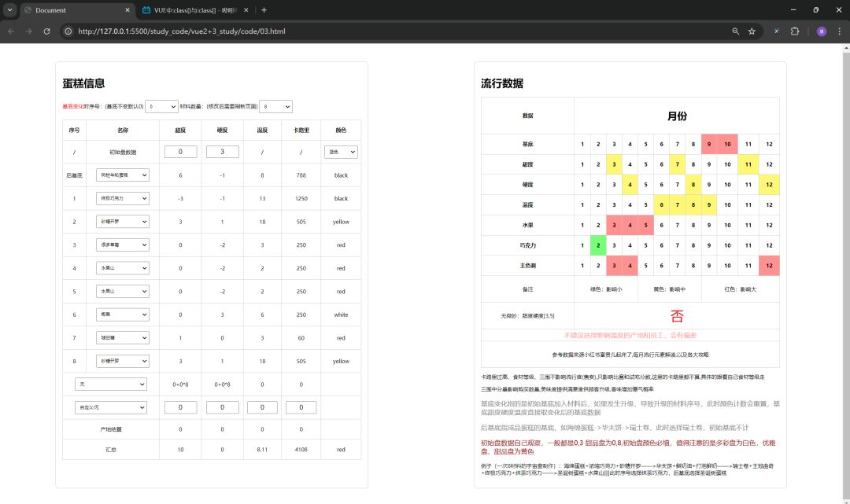Click the yellow month 4 cell in 硬度 row
The image size is (850, 504).
pyautogui.click(x=630, y=185)
